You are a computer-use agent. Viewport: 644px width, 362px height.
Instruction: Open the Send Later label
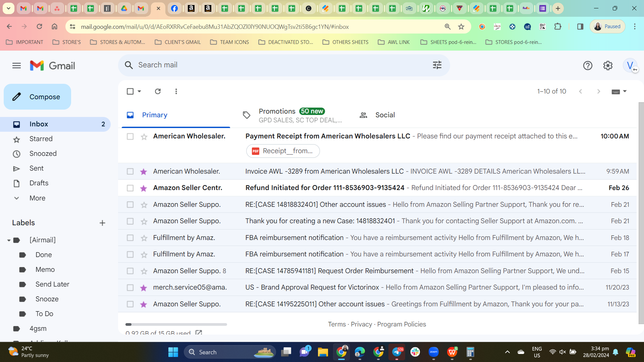coord(52,285)
